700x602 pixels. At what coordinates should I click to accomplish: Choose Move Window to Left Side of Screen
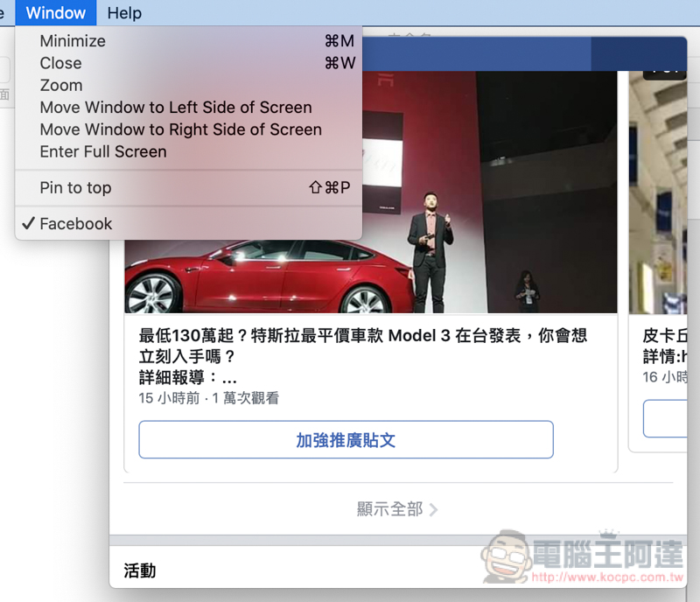pos(188,107)
